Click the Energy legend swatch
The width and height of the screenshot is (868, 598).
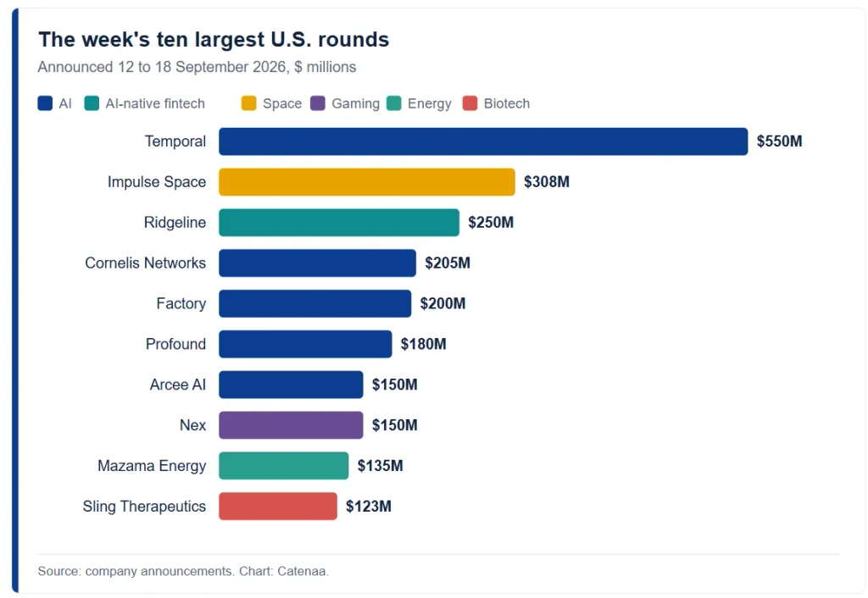point(393,103)
